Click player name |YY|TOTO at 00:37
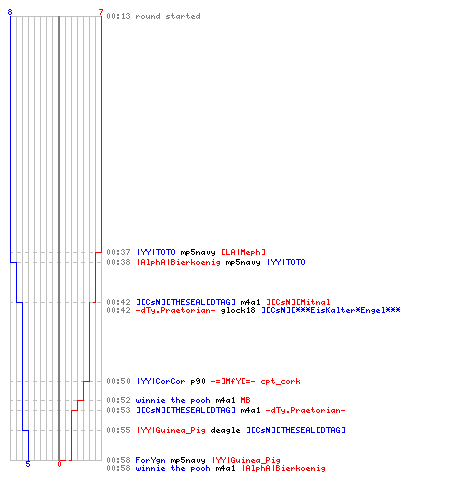The width and height of the screenshot is (450, 500). (156, 252)
